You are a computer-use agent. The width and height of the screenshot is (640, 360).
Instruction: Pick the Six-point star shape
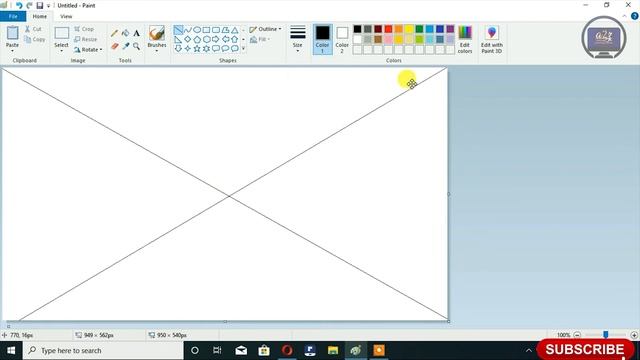pyautogui.click(x=207, y=49)
